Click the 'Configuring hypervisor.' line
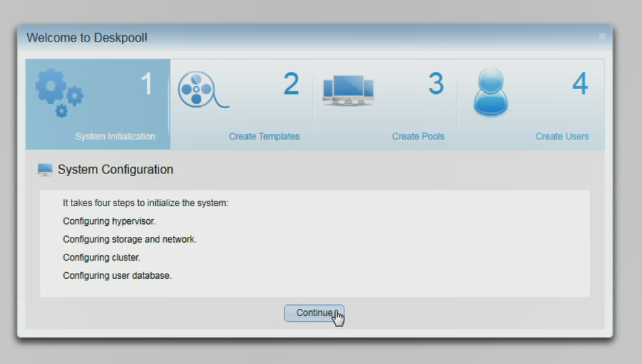The height and width of the screenshot is (364, 642). point(110,221)
